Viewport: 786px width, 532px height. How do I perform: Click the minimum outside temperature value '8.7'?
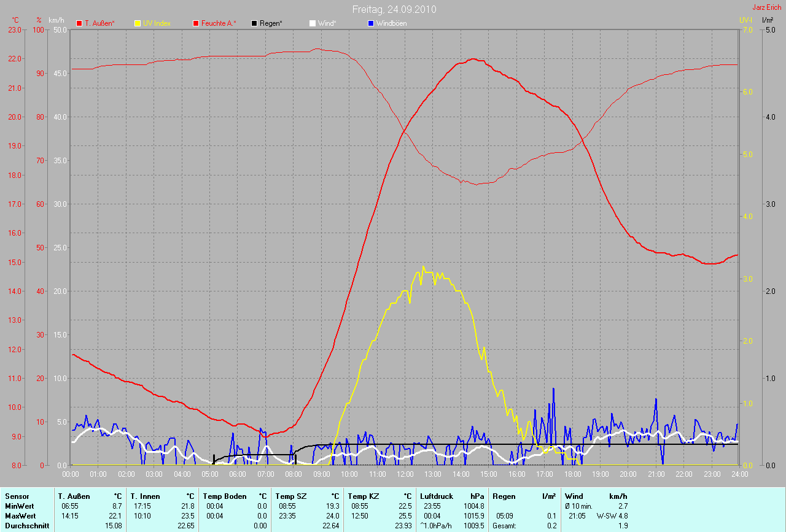[x=117, y=506]
